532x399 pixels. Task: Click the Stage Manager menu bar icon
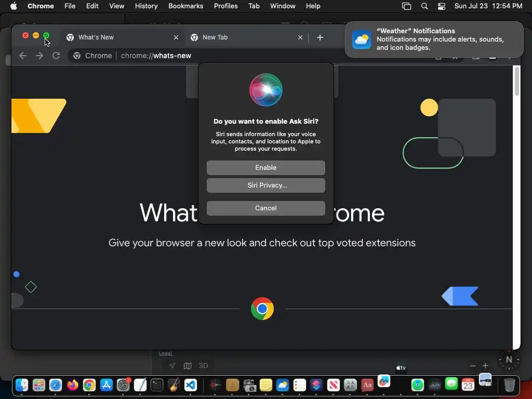[x=406, y=6]
